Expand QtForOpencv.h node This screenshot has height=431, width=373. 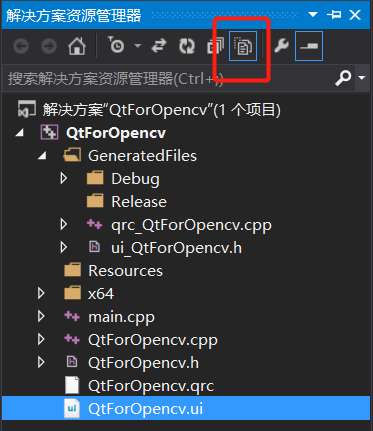pos(41,362)
